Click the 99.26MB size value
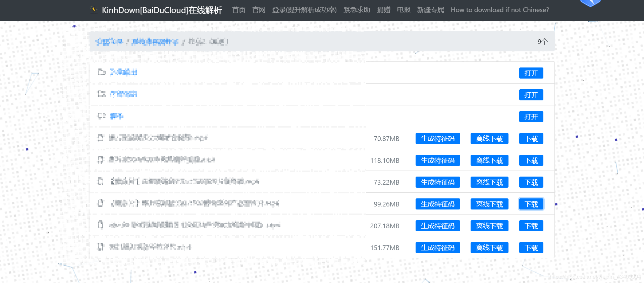 386,204
